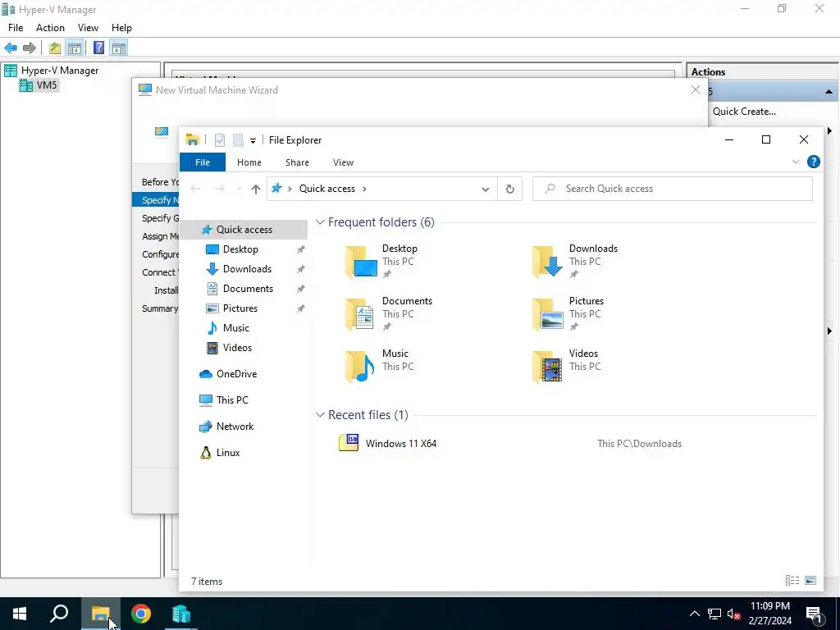The image size is (840, 630).
Task: Switch to the Share ribbon tab
Action: tap(297, 162)
